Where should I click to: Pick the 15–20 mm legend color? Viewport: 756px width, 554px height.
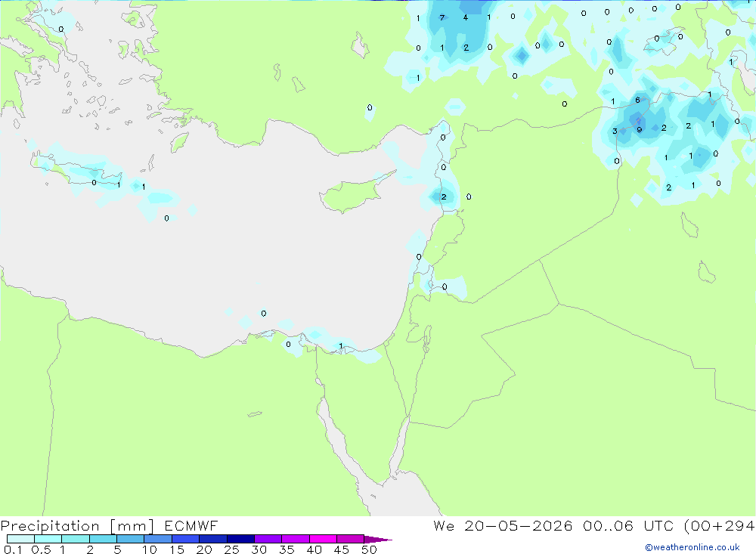[x=186, y=539]
